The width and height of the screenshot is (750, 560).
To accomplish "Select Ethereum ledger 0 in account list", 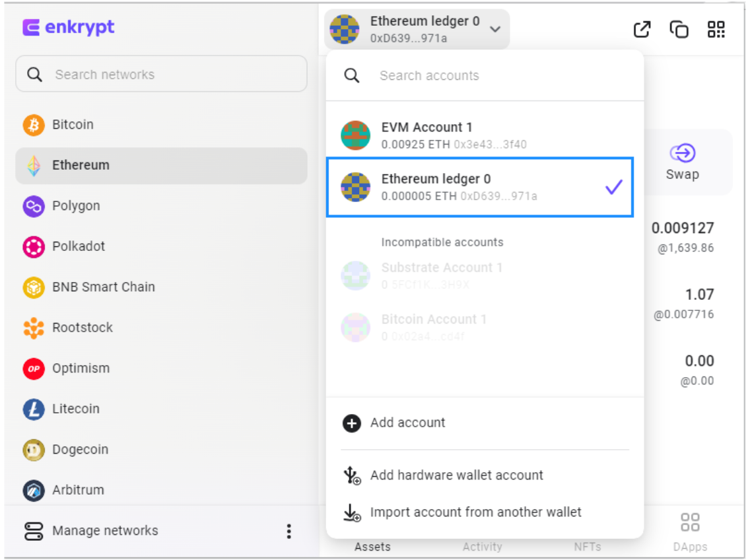I will point(480,187).
